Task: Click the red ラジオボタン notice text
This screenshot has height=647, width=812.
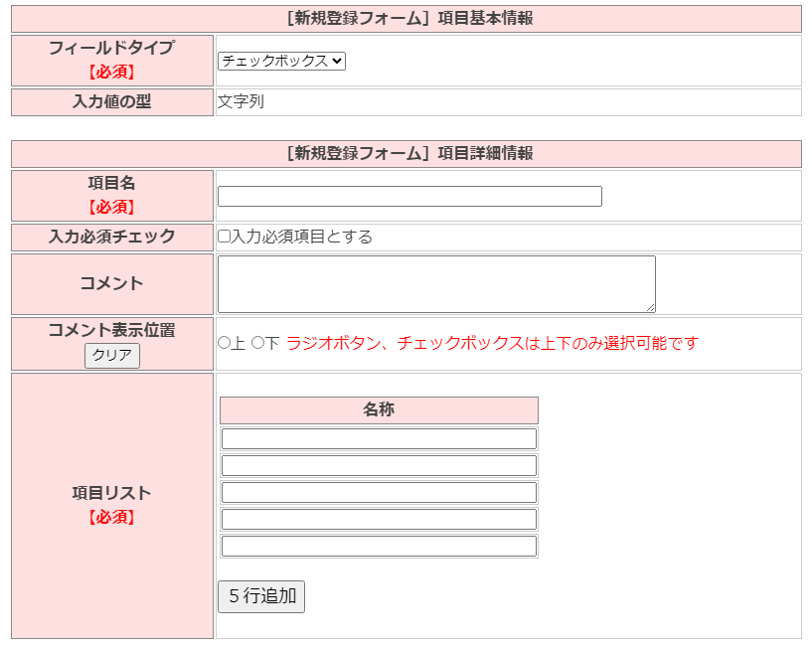Action: point(492,343)
